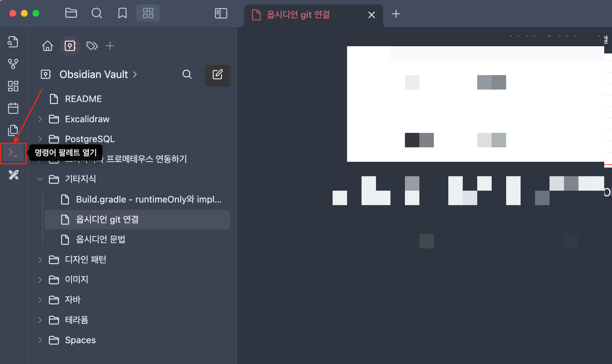Open the command palette terminal icon
The height and width of the screenshot is (364, 612).
pyautogui.click(x=13, y=153)
